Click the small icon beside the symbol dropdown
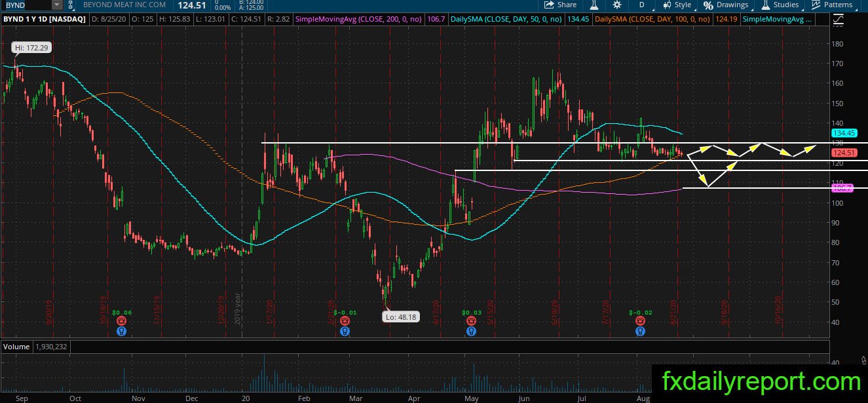Viewport: 868px width, 403px height. click(70, 5)
